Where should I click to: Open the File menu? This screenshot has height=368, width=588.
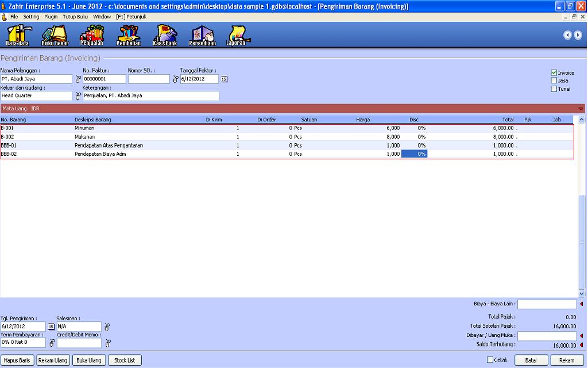point(14,17)
